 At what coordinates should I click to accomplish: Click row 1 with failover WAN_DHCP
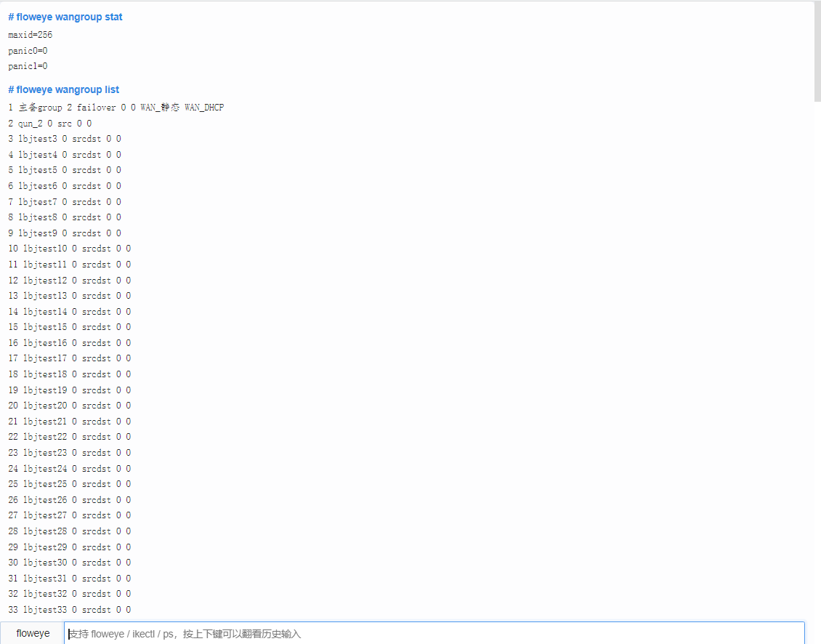point(116,108)
